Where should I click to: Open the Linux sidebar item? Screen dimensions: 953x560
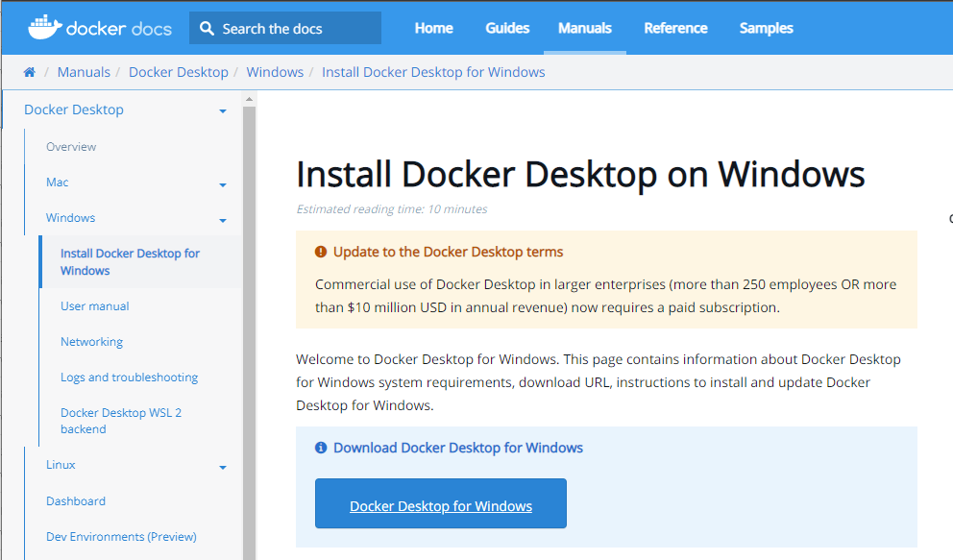tap(61, 465)
